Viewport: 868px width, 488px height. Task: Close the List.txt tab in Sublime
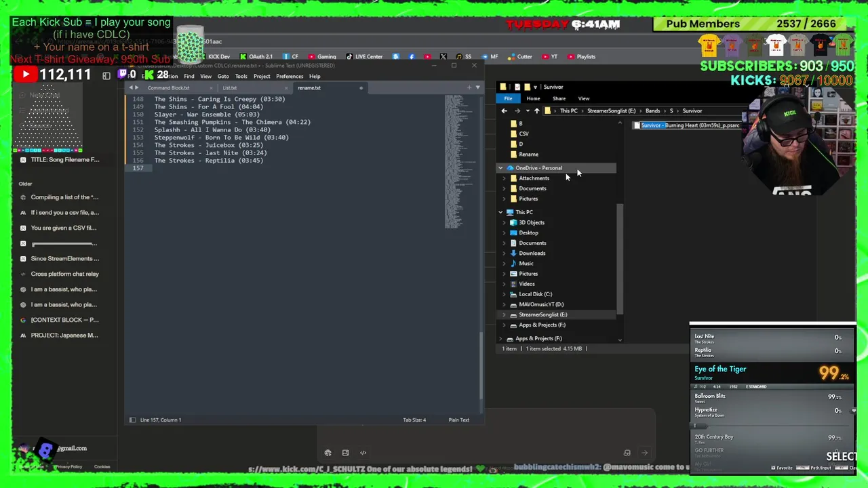click(285, 88)
